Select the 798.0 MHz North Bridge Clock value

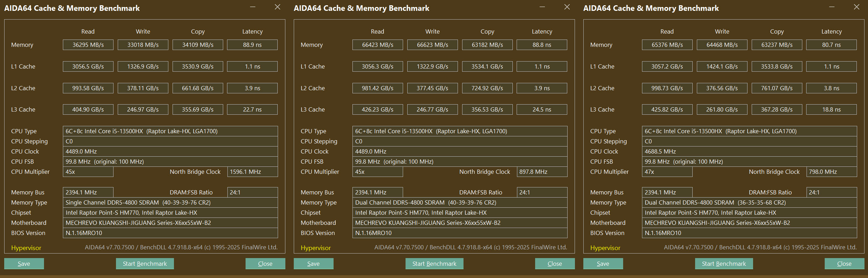pyautogui.click(x=831, y=172)
